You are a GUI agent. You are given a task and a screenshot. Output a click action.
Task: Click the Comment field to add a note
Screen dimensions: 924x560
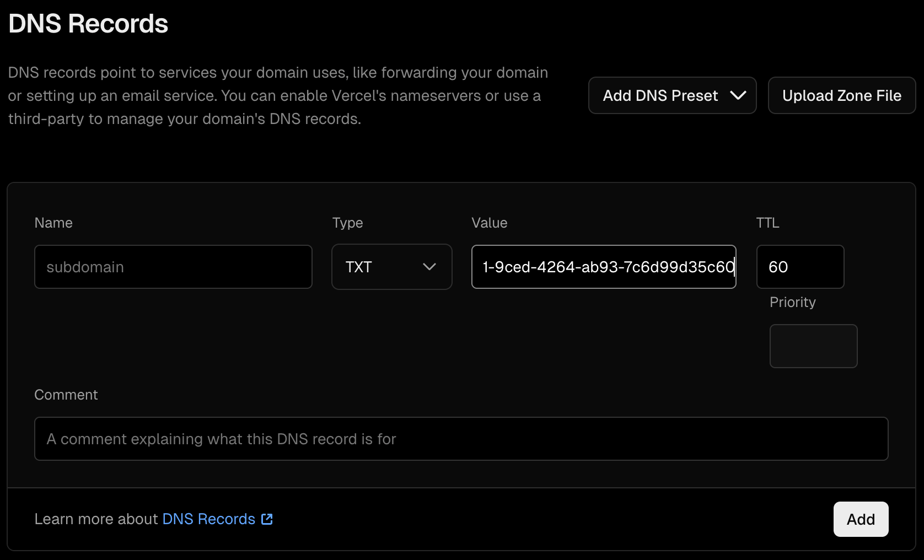pos(461,439)
